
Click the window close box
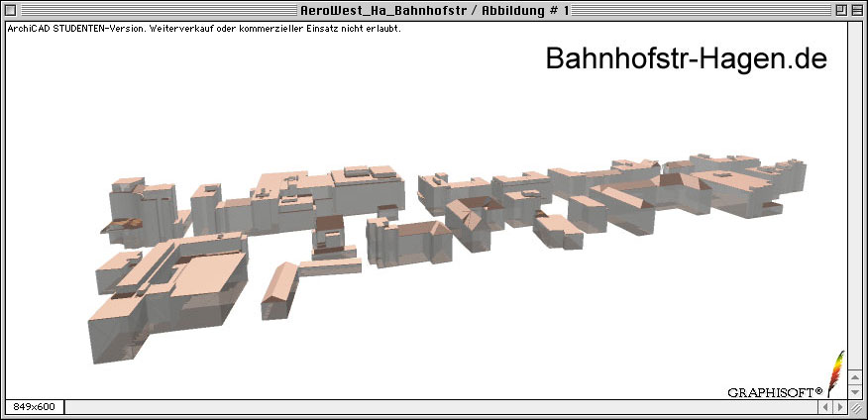tap(13, 10)
